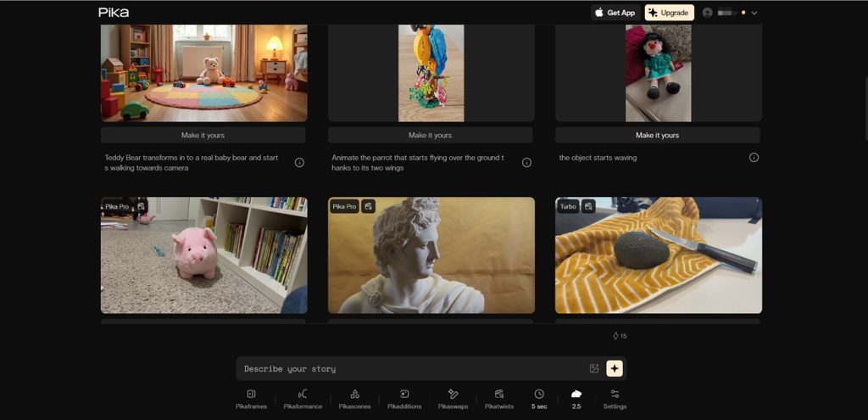Open the 5 sec duration selector
The width and height of the screenshot is (868, 420).
pyautogui.click(x=539, y=398)
